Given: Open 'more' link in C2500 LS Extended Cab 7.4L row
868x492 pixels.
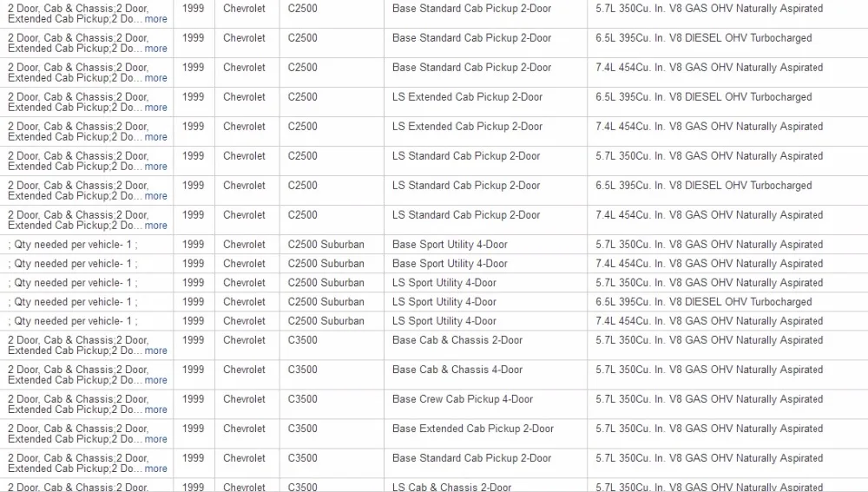Looking at the screenshot, I should click(x=155, y=137).
